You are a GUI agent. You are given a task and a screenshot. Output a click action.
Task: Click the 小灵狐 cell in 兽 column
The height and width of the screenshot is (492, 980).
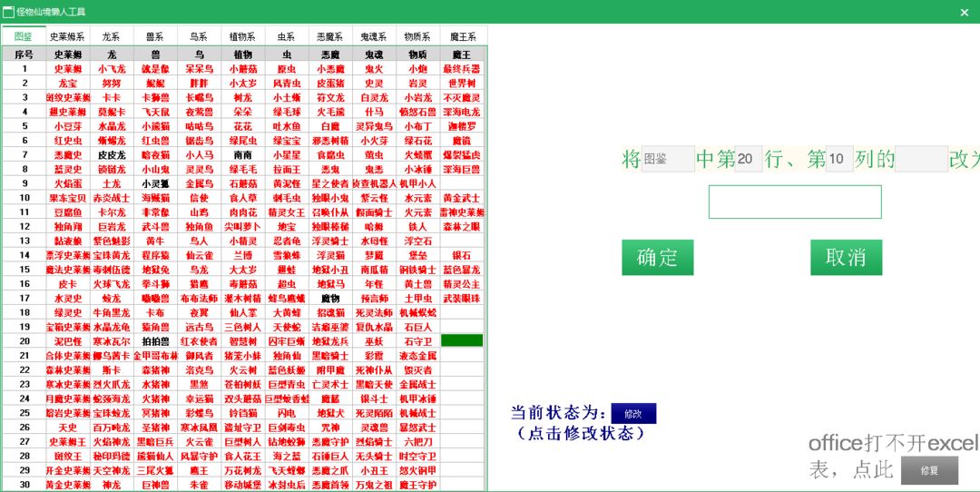click(x=155, y=183)
